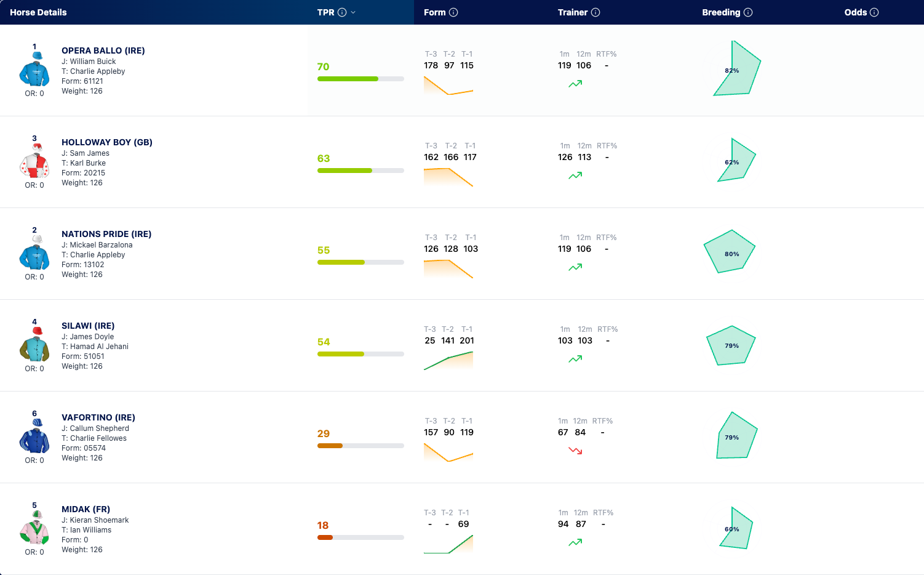Click the Odds column info icon
The image size is (924, 575).
click(x=874, y=12)
